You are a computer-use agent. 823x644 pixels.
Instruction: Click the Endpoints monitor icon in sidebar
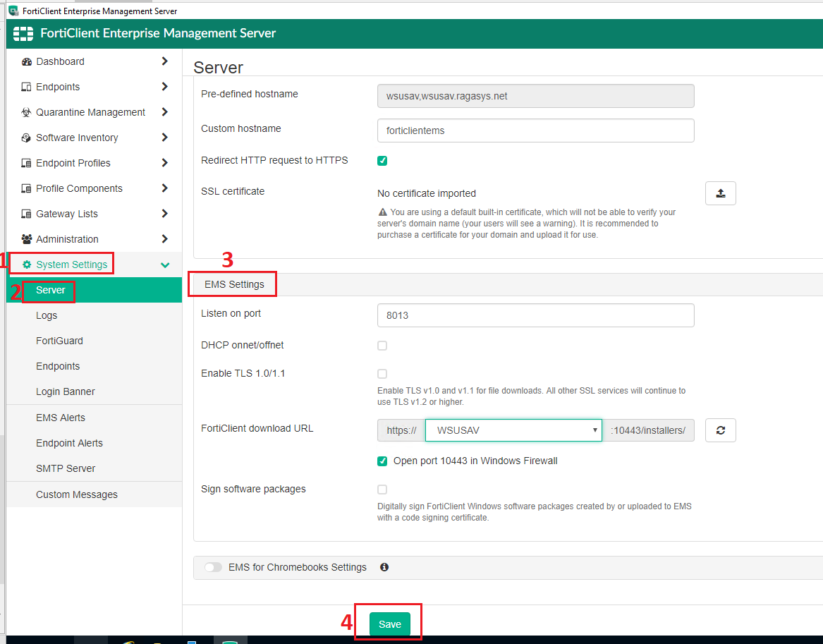25,87
